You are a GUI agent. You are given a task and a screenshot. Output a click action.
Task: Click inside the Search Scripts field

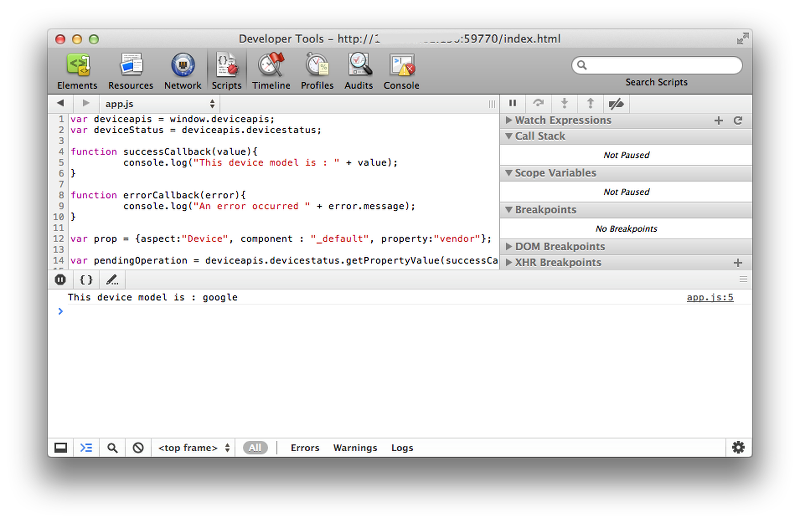tap(657, 65)
